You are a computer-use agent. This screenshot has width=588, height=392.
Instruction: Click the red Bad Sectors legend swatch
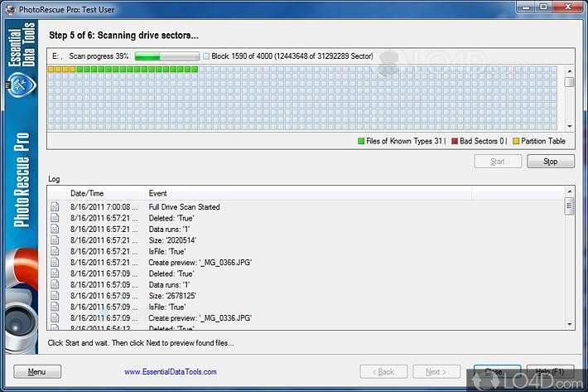[x=455, y=141]
